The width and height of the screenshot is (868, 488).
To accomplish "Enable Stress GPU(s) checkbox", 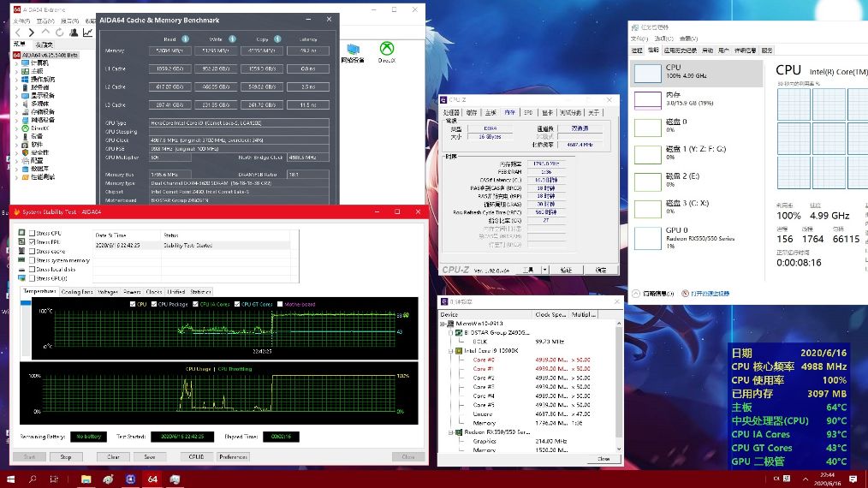I will (33, 278).
